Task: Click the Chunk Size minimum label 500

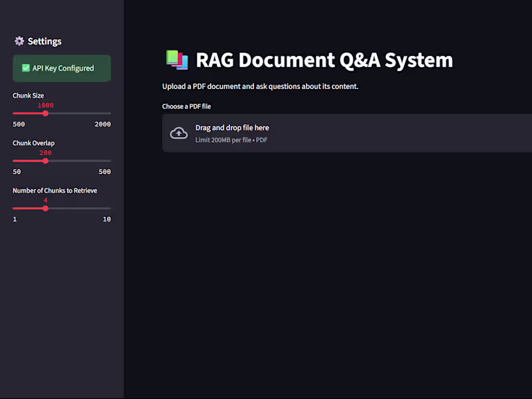Action: pyautogui.click(x=19, y=124)
